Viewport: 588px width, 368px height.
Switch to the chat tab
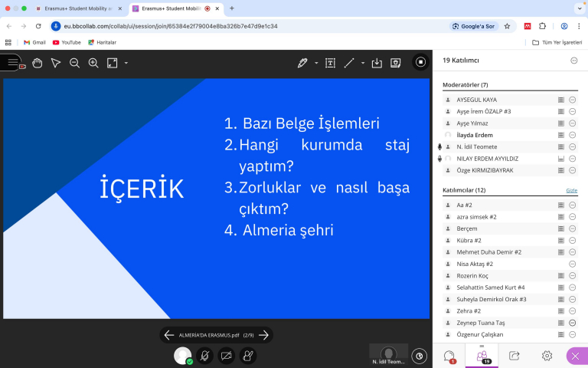449,356
